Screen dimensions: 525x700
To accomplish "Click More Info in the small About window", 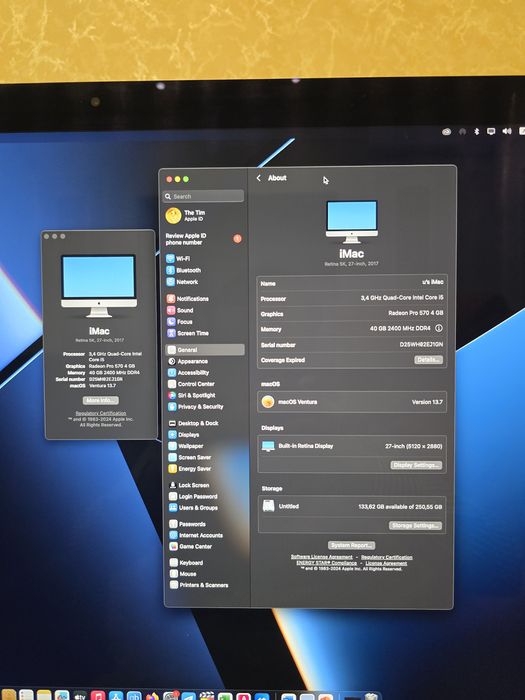I will point(101,400).
